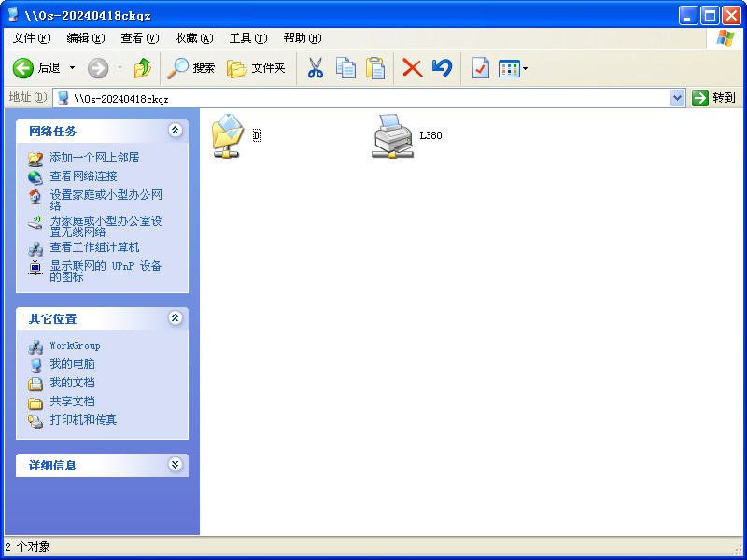Click the blue Undo arrow icon

pyautogui.click(x=442, y=68)
